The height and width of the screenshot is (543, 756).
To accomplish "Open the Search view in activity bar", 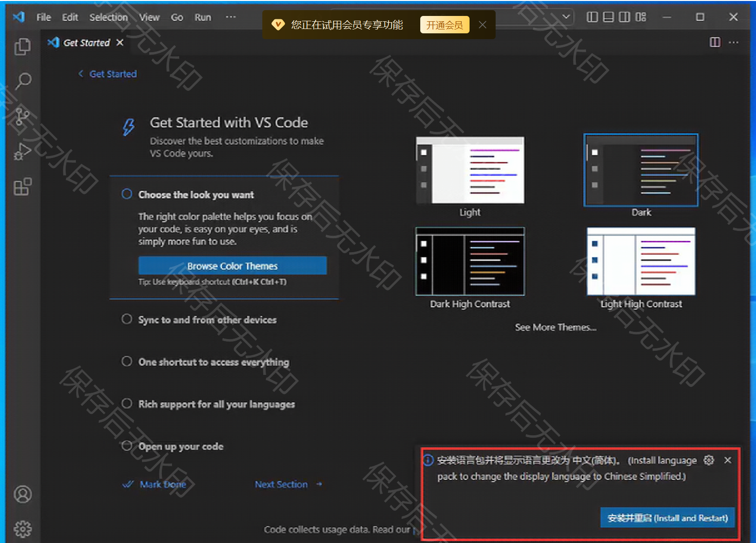I will pos(23,81).
